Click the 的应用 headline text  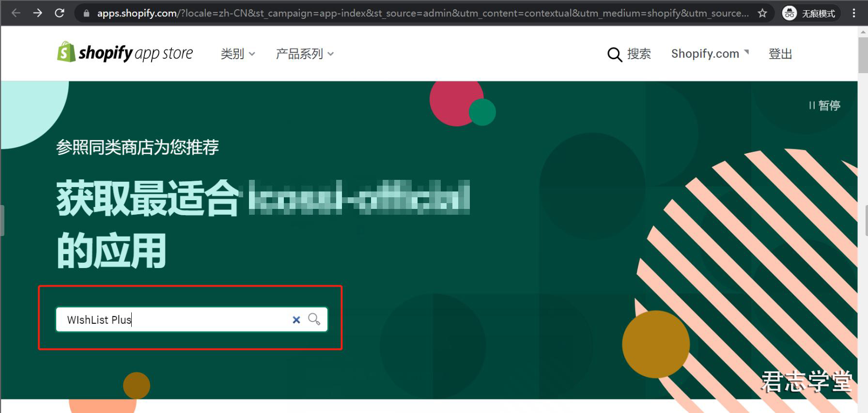tap(111, 250)
